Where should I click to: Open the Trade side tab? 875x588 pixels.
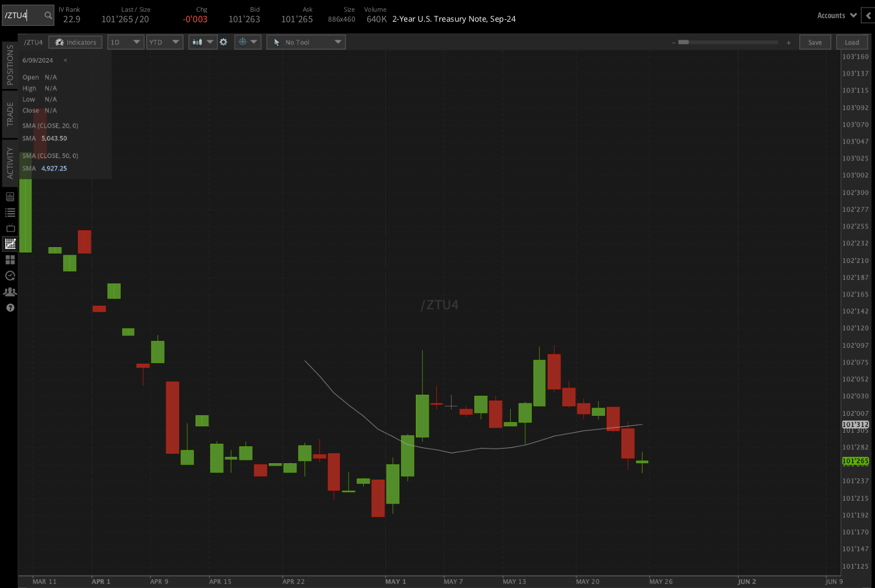10,114
